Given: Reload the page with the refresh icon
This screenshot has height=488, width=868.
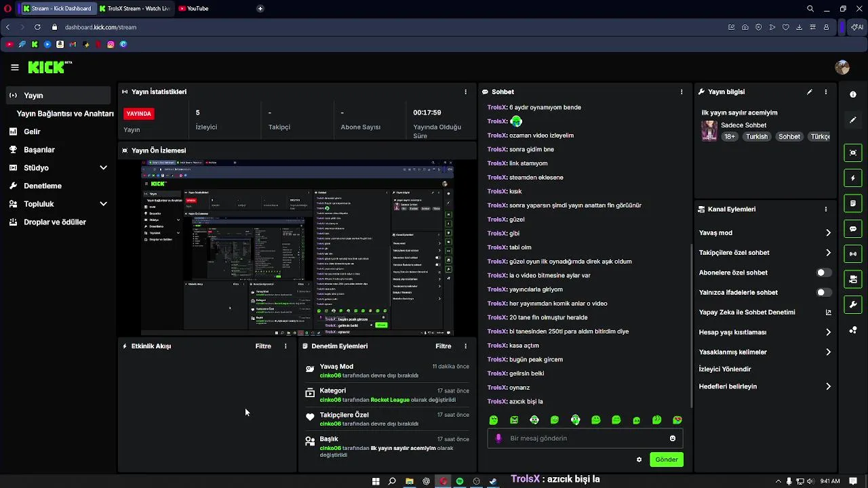Looking at the screenshot, I should (37, 27).
